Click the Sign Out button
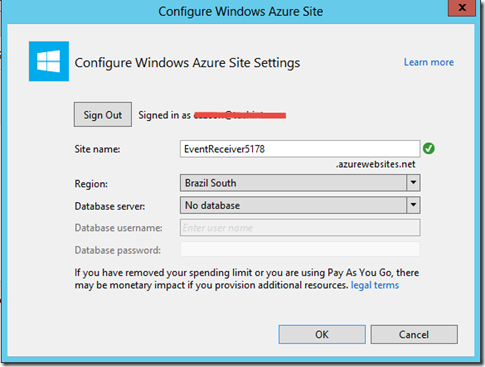Image resolution: width=485 pixels, height=367 pixels. click(103, 115)
